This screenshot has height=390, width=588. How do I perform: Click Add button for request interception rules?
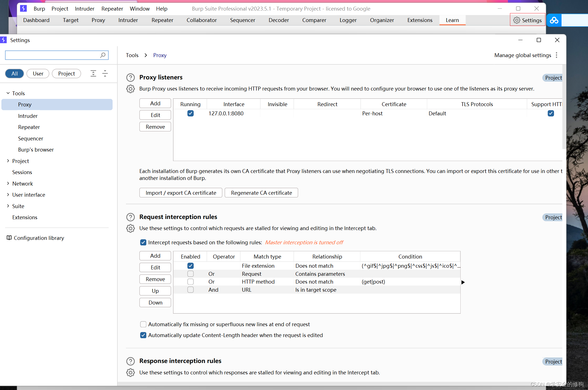(155, 256)
